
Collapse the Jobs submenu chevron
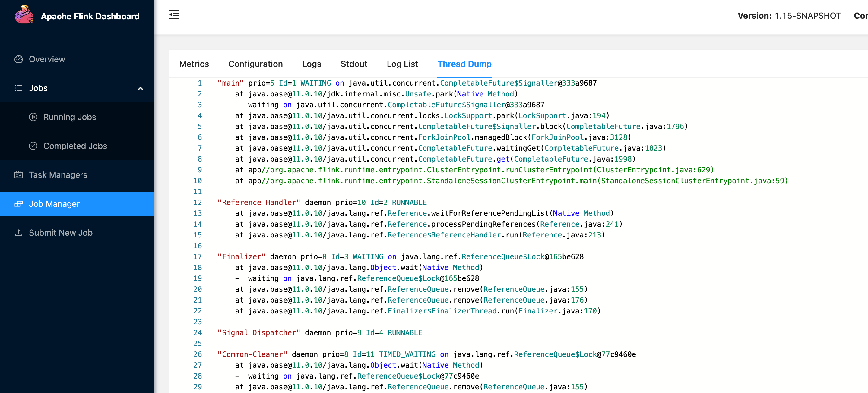(141, 89)
